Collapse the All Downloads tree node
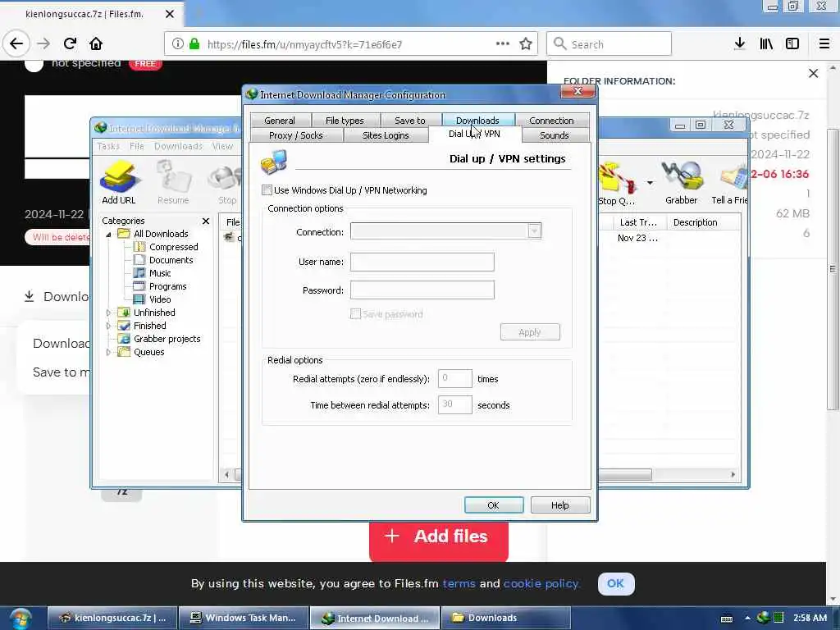 point(108,234)
